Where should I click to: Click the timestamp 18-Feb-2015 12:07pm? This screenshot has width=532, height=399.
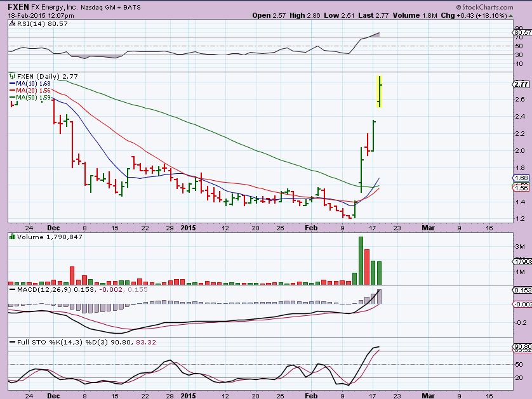click(41, 16)
